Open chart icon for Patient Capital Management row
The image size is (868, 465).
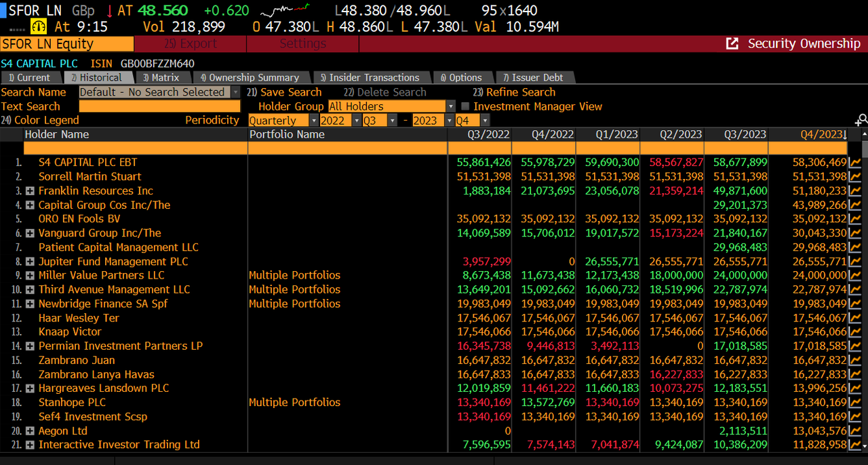(x=854, y=247)
